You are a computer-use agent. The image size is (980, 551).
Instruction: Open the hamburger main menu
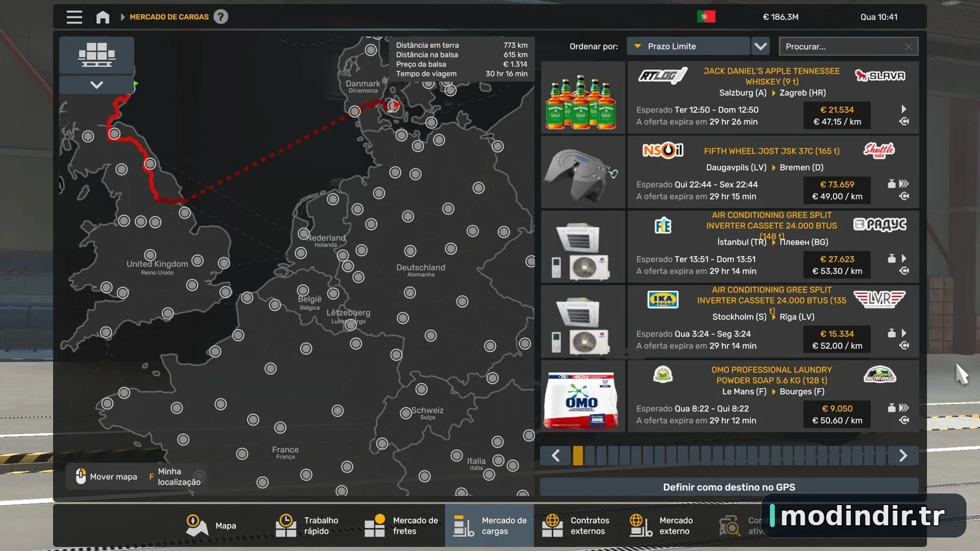click(74, 17)
